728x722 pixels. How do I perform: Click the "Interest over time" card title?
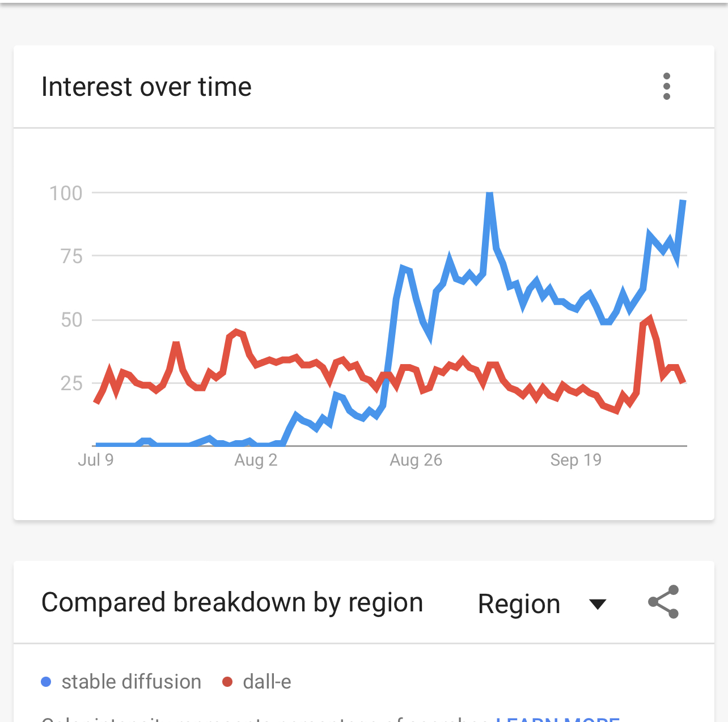(146, 87)
